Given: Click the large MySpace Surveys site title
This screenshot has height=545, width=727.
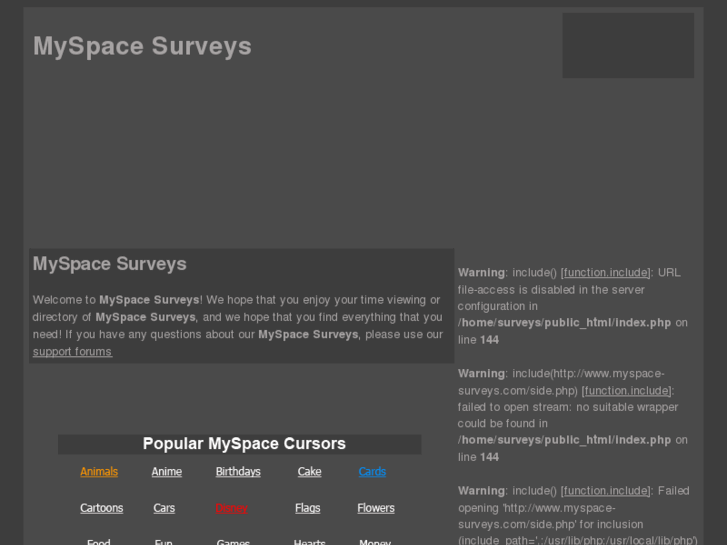Looking at the screenshot, I should 142,46.
